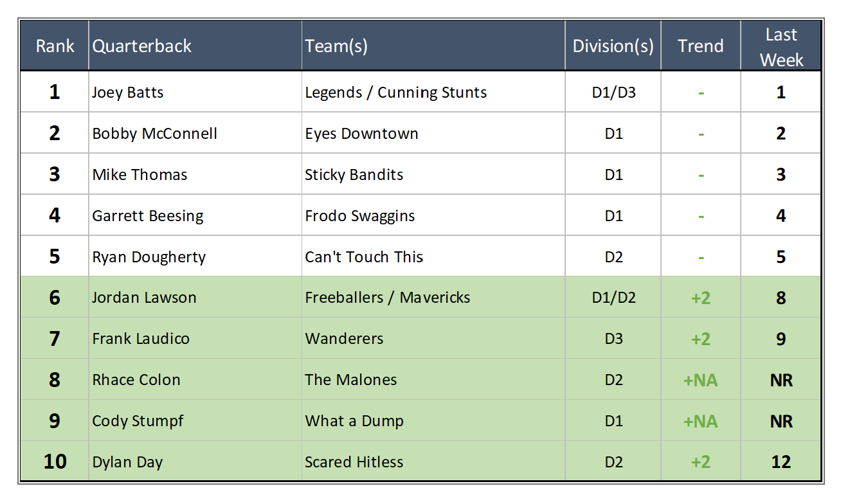Screen dimensions: 841x504
Task: Click Dylan Day's last week value 12
Action: point(781,462)
